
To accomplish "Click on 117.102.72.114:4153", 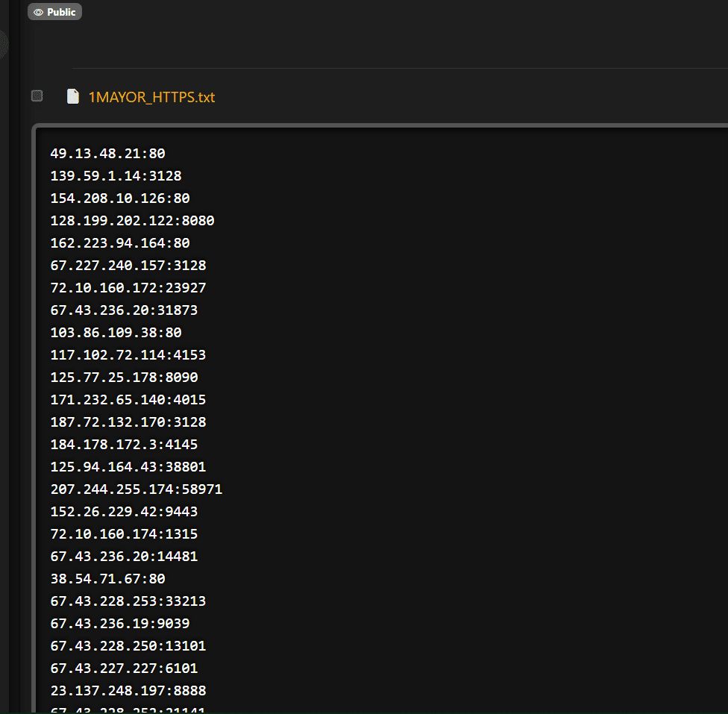I will [128, 355].
